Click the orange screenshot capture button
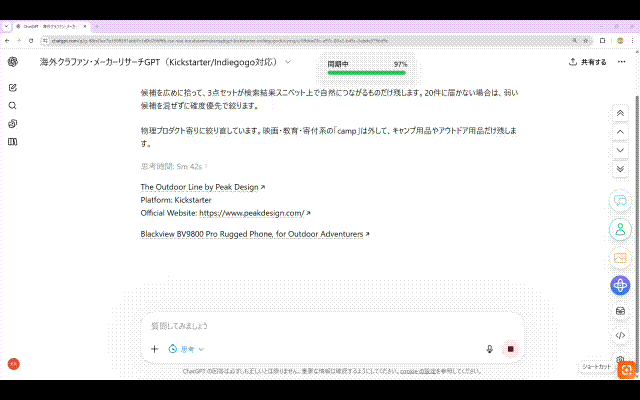The width and height of the screenshot is (640, 400). tap(627, 369)
